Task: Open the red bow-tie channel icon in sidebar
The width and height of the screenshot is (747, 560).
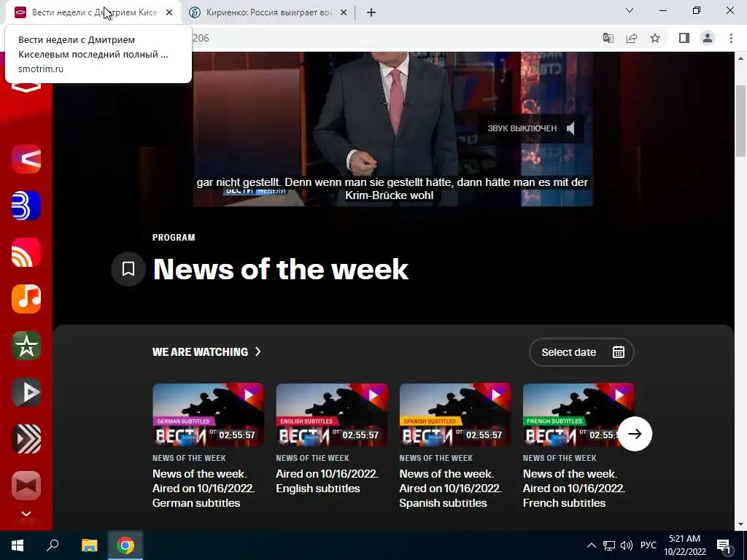Action: [26, 486]
